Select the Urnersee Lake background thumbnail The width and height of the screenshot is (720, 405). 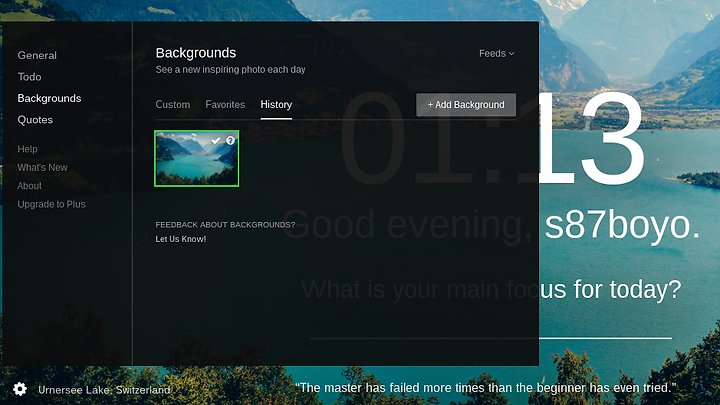(197, 158)
